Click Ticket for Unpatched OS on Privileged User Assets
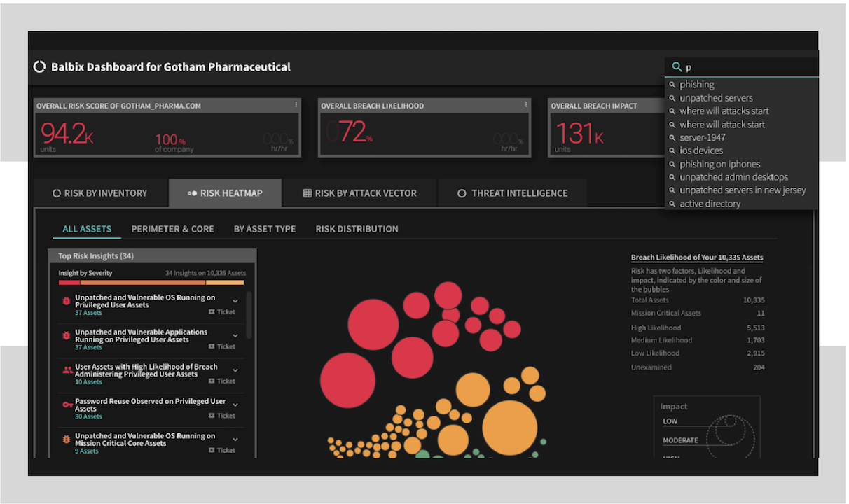This screenshot has height=504, width=849. (222, 312)
